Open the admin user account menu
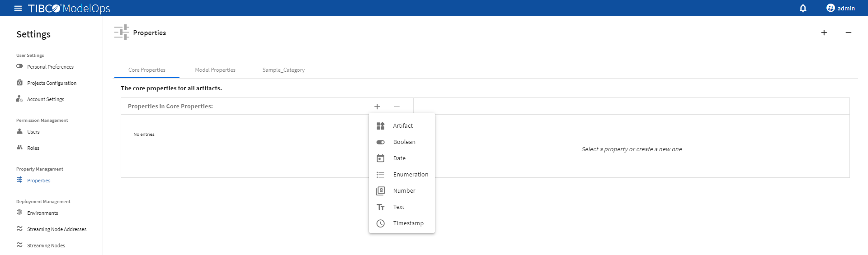 (840, 8)
